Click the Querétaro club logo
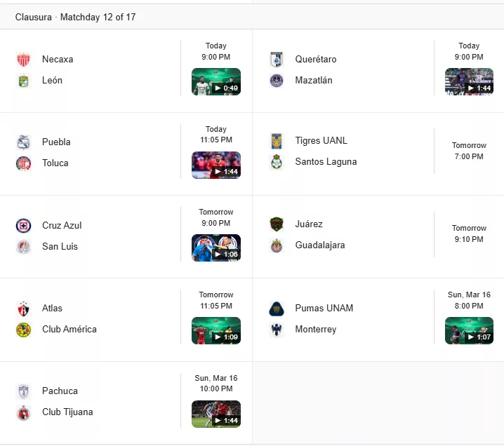Viewport: 504px width, 446px height. (x=277, y=60)
